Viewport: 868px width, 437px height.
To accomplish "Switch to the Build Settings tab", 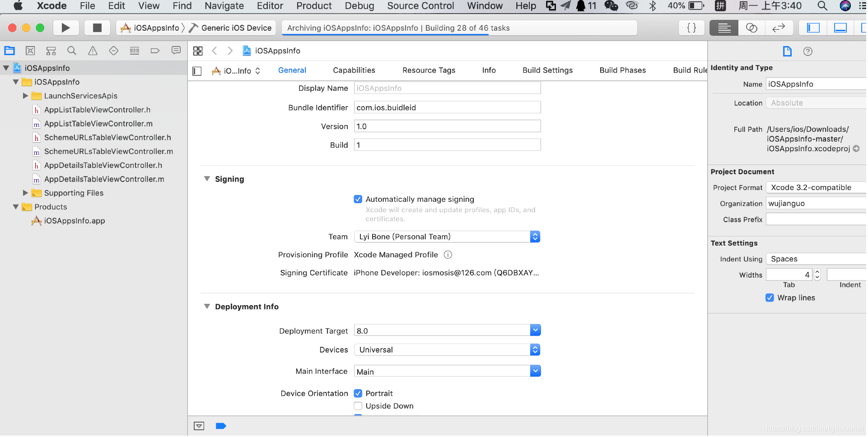I will point(547,70).
